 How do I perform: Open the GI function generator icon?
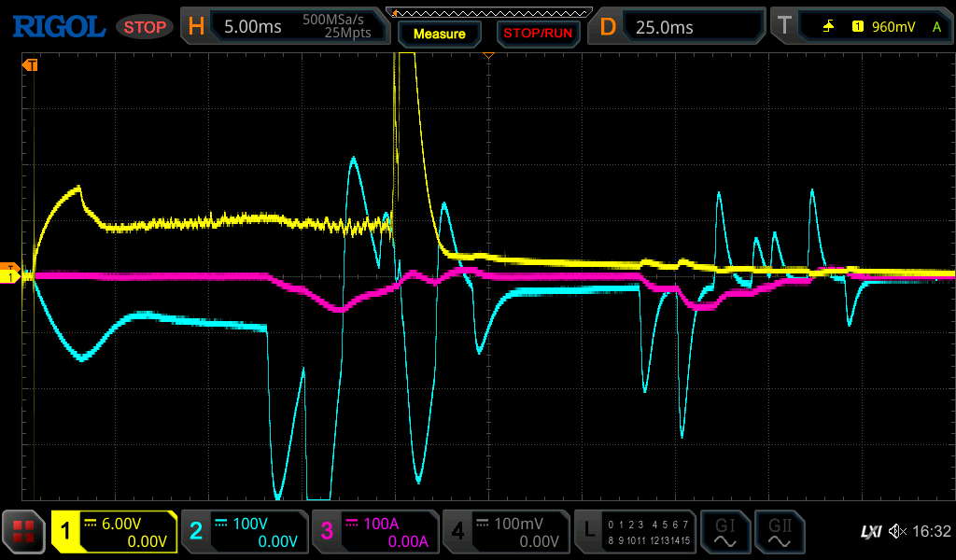point(724,532)
